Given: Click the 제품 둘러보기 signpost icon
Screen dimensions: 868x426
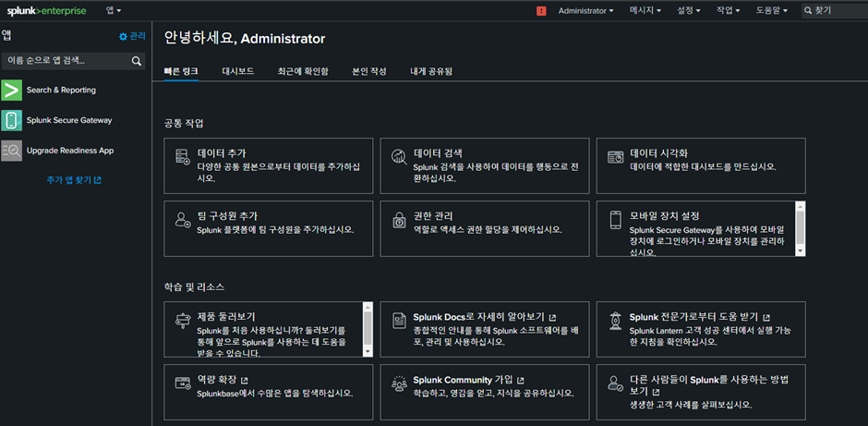Looking at the screenshot, I should pos(183,320).
